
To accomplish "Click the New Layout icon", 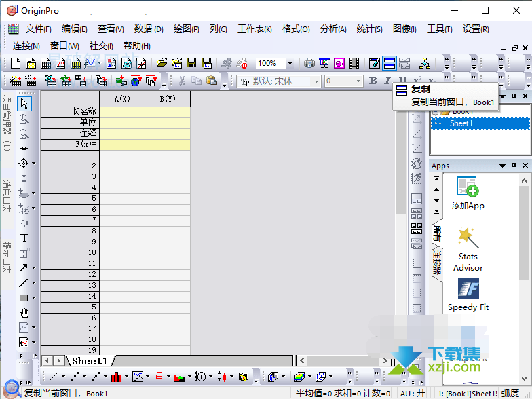I will point(111,63).
